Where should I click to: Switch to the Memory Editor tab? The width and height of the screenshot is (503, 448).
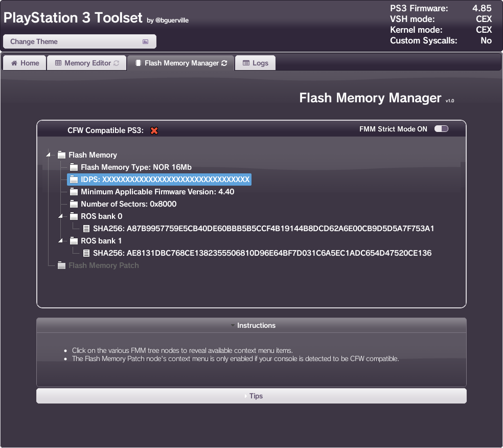click(x=87, y=63)
